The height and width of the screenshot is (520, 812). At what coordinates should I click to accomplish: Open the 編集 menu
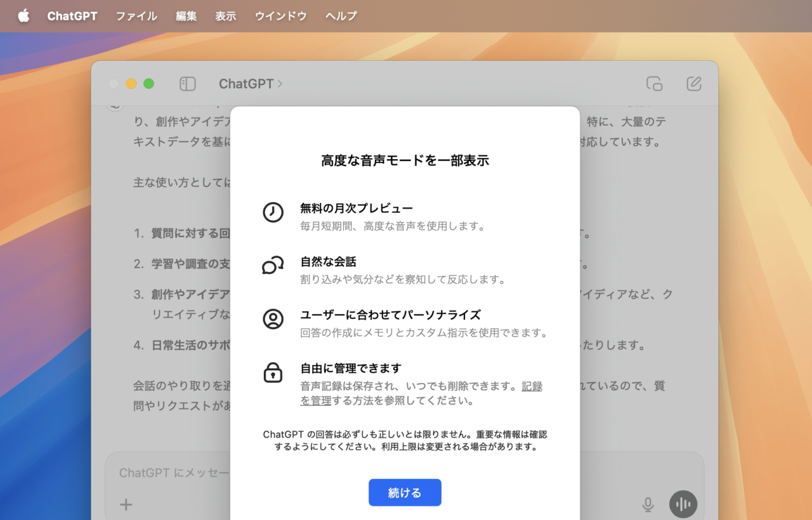click(x=187, y=16)
